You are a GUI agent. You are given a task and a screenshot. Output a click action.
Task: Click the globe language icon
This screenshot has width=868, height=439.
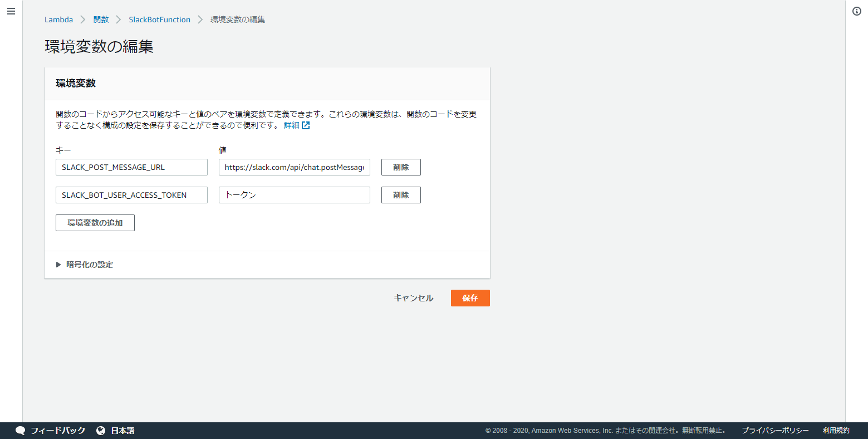(101, 431)
